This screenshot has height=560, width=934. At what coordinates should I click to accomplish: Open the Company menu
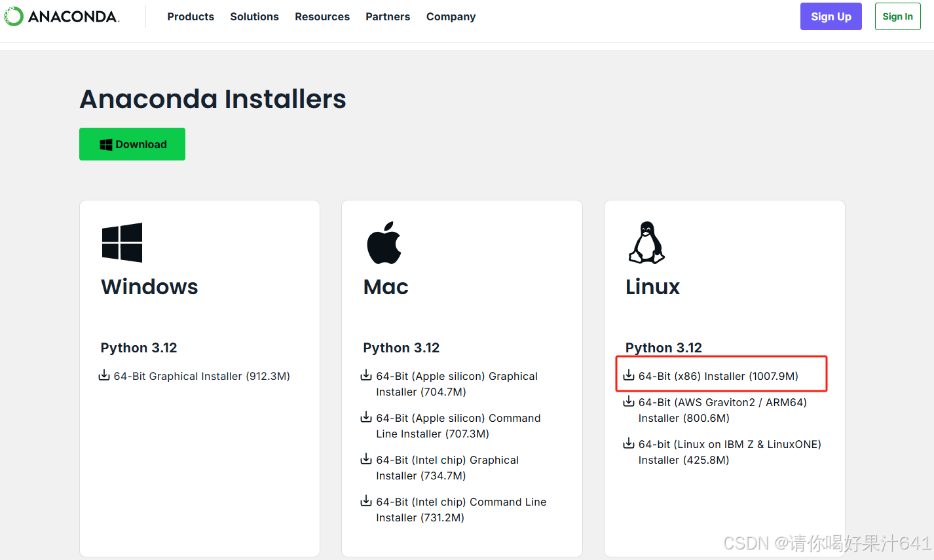click(x=451, y=16)
